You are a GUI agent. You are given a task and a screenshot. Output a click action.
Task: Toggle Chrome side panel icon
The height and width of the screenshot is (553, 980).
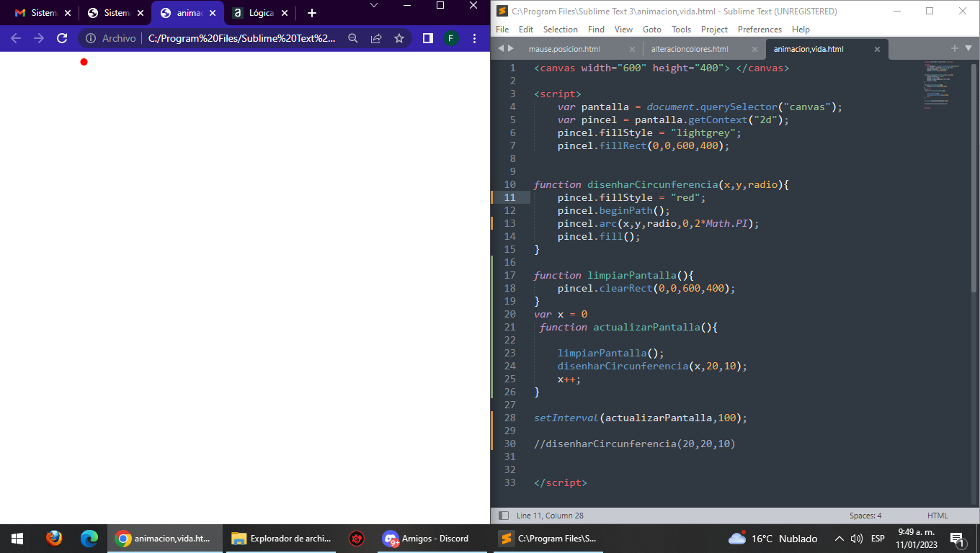428,38
